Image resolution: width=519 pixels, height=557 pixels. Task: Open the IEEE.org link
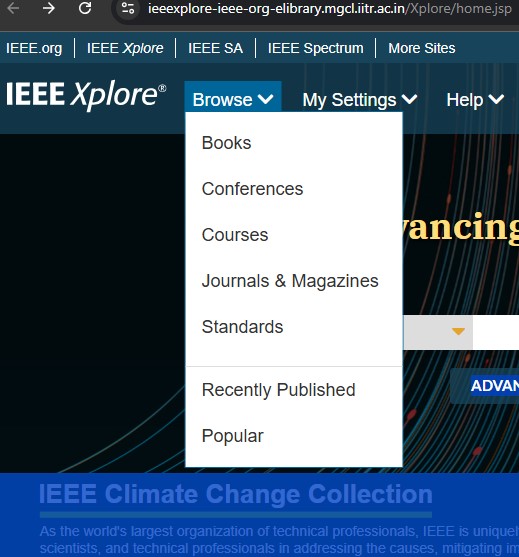[34, 48]
